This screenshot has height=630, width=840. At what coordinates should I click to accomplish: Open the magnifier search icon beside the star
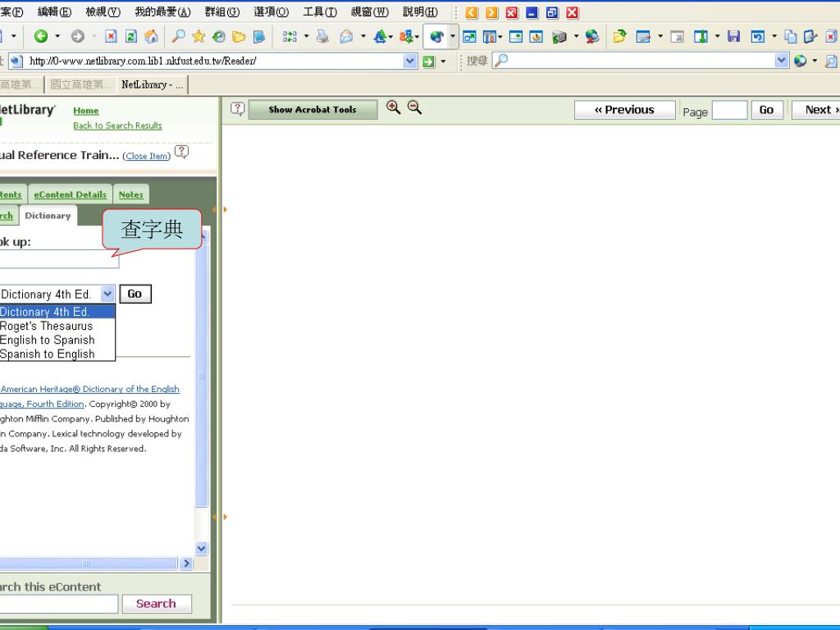178,36
